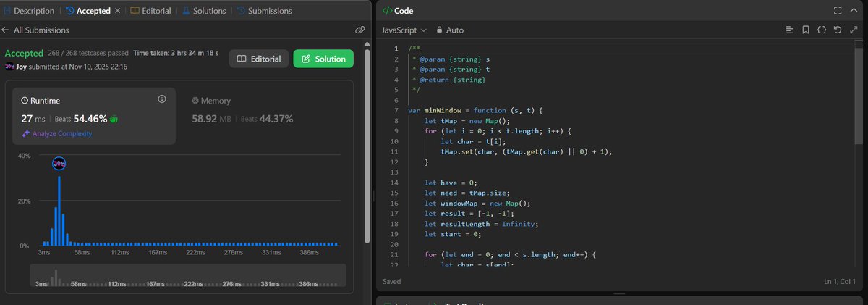Image resolution: width=868 pixels, height=305 pixels.
Task: Expand the editor with diagonal arrows icon
Action: [x=854, y=30]
